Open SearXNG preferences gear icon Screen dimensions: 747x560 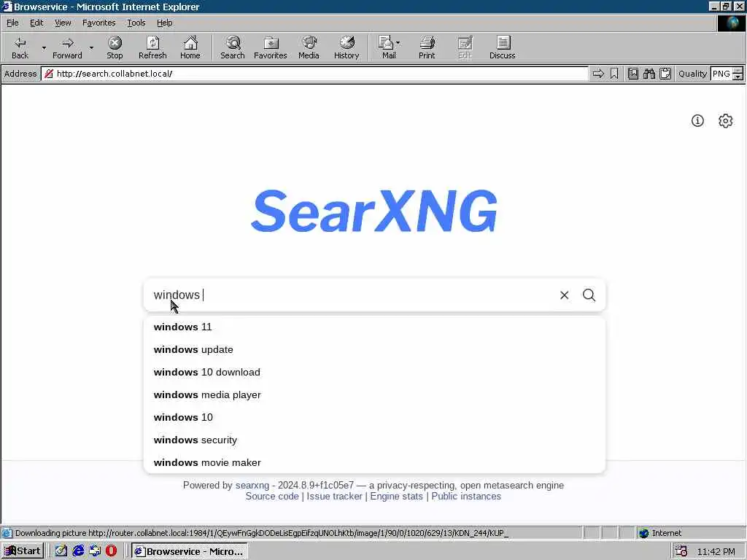click(x=725, y=121)
